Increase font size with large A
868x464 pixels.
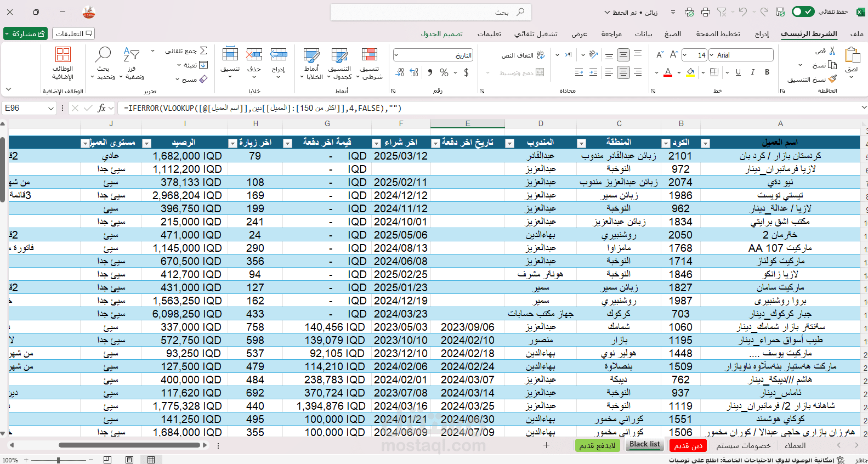(x=673, y=55)
